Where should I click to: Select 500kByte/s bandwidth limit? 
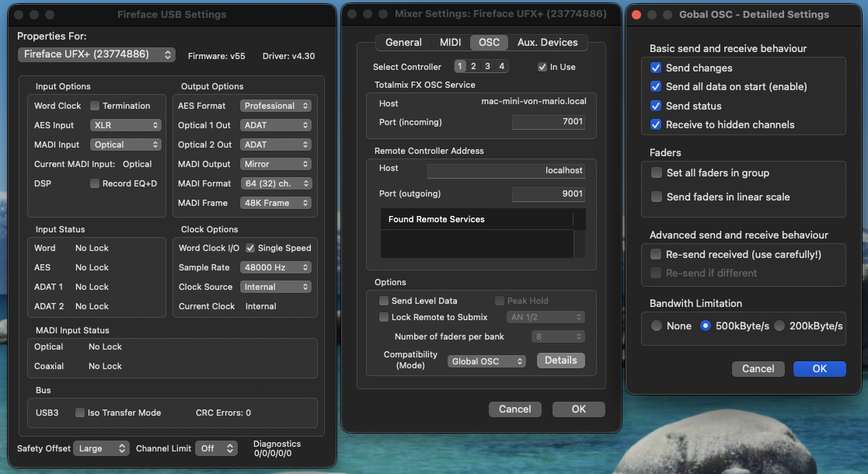tap(706, 326)
